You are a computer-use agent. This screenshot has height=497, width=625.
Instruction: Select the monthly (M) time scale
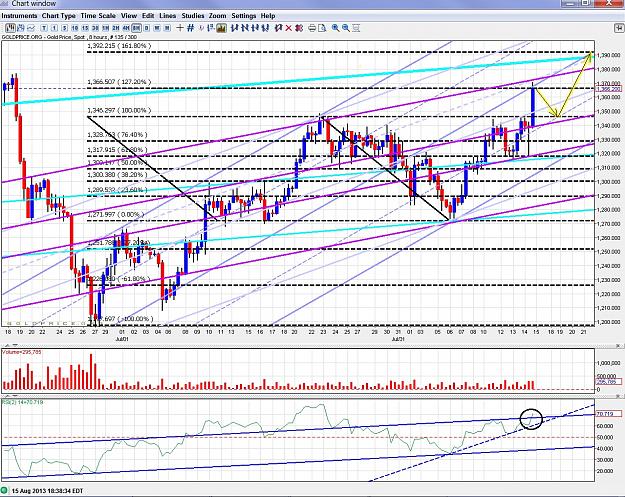[x=167, y=28]
